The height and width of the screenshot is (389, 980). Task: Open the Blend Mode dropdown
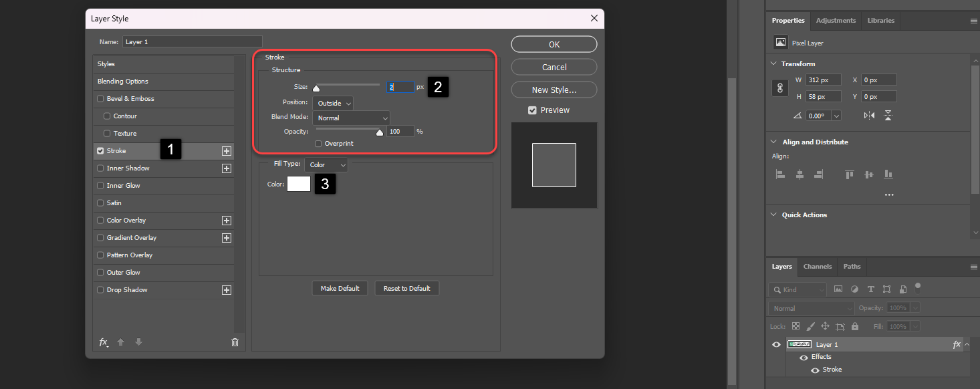pyautogui.click(x=351, y=117)
